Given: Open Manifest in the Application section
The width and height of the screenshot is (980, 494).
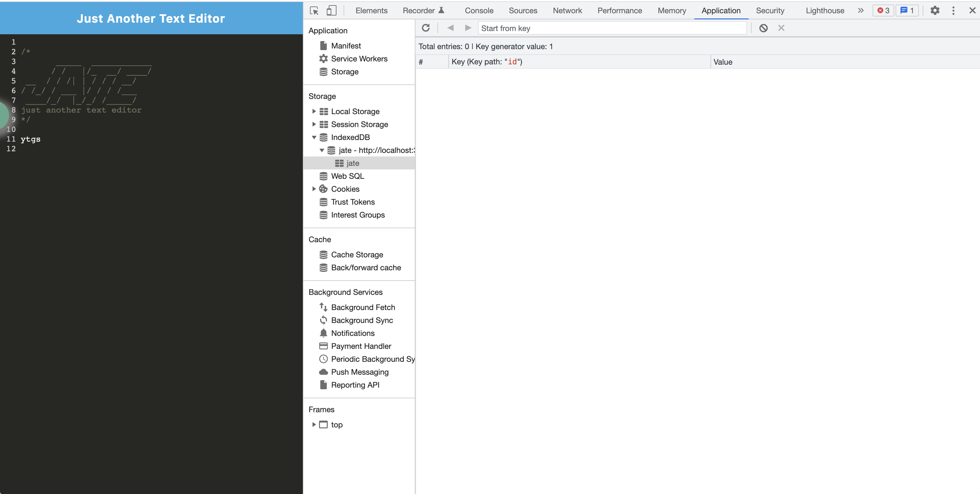Looking at the screenshot, I should click(x=346, y=46).
